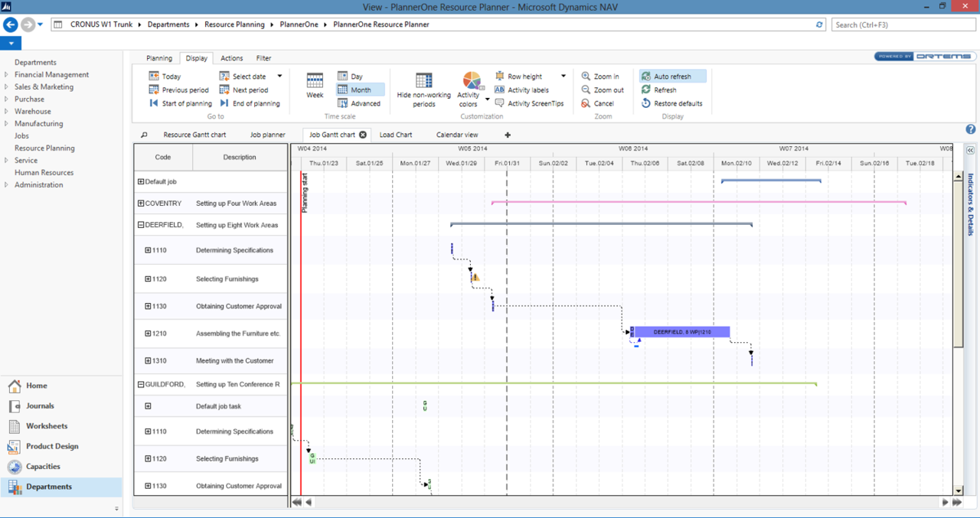Open the Job planner view tab
Viewport: 980px width, 518px height.
268,135
